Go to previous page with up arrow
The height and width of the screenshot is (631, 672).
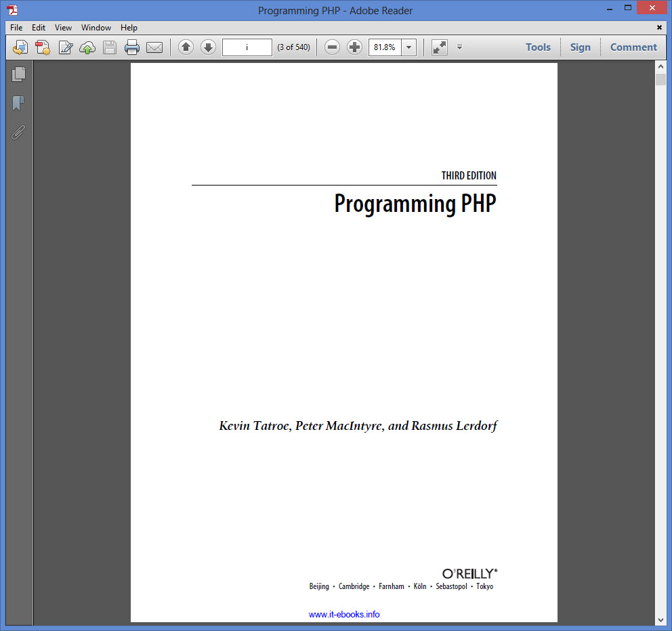186,47
